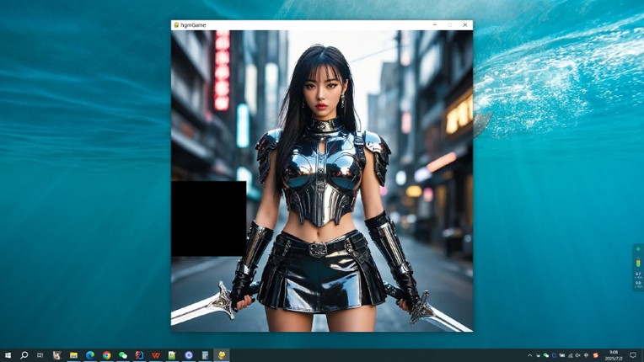Minimize the game window
644x362 pixels.
coord(434,25)
